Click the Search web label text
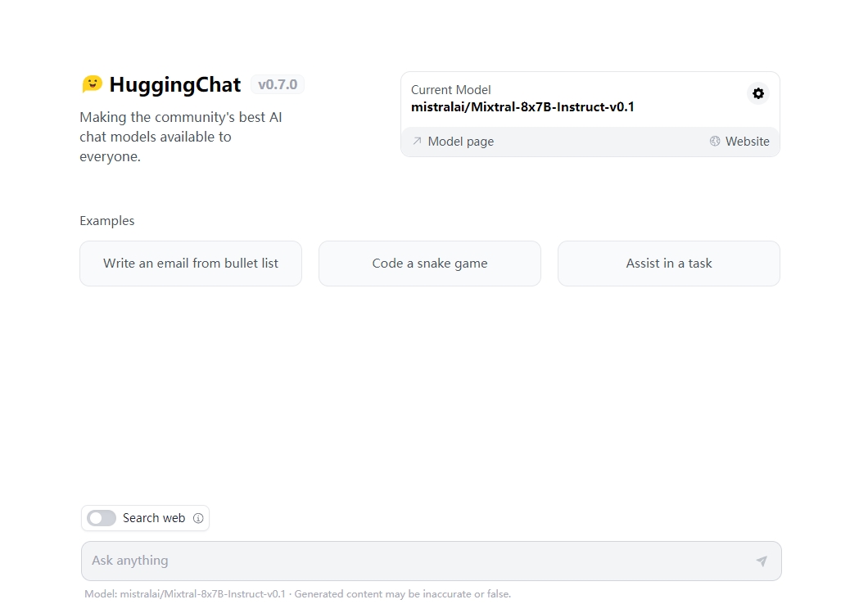 click(154, 518)
